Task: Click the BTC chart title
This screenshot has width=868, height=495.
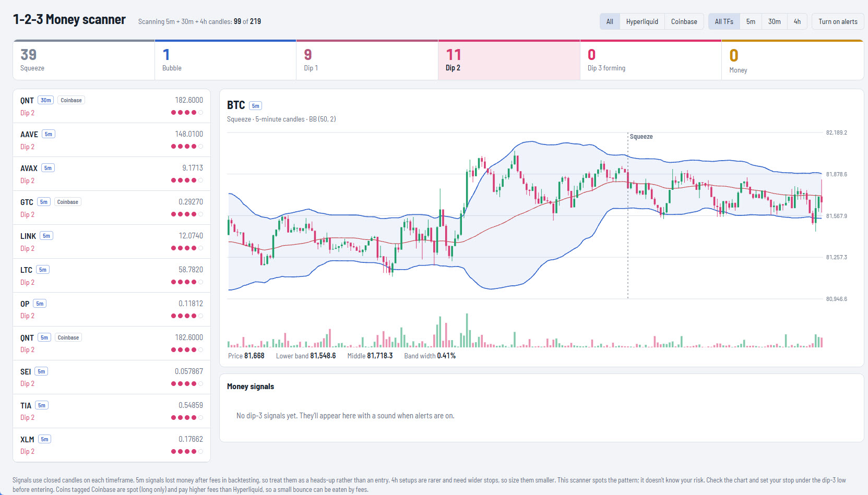Action: (x=236, y=105)
